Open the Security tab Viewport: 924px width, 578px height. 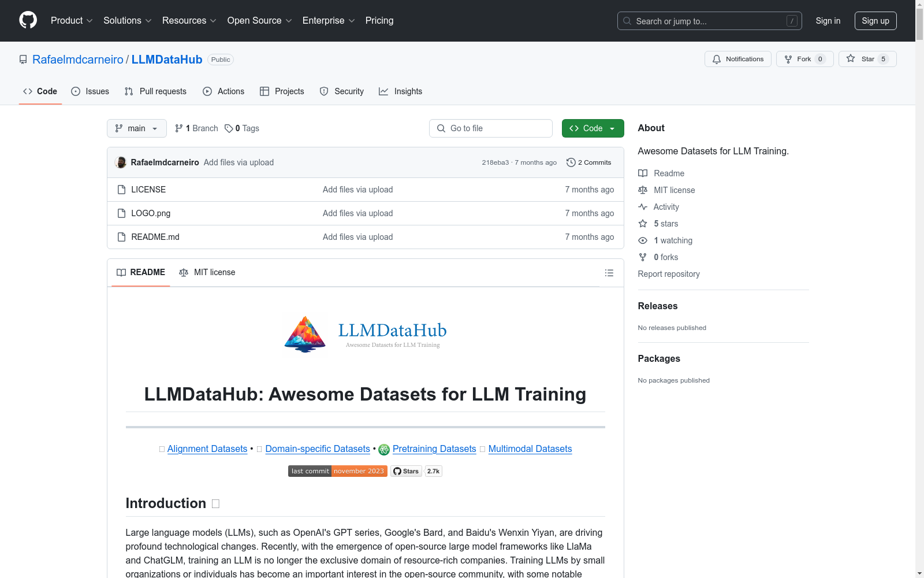342,91
